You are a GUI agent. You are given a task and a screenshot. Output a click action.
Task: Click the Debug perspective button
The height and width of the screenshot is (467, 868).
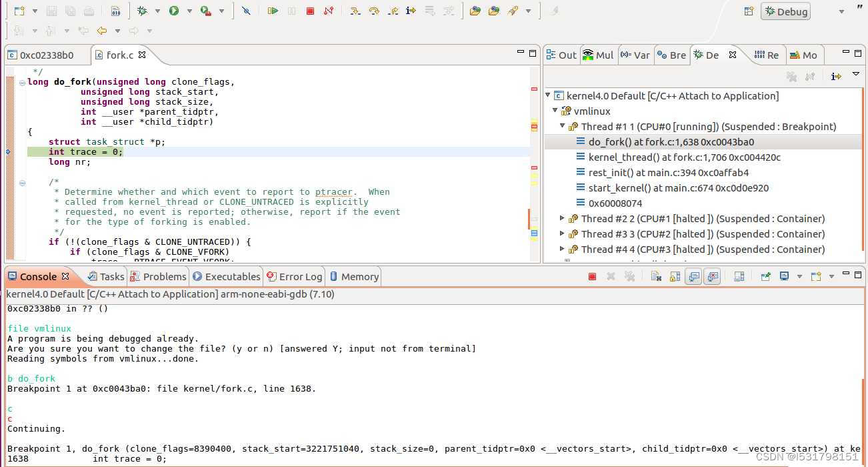[x=785, y=11]
